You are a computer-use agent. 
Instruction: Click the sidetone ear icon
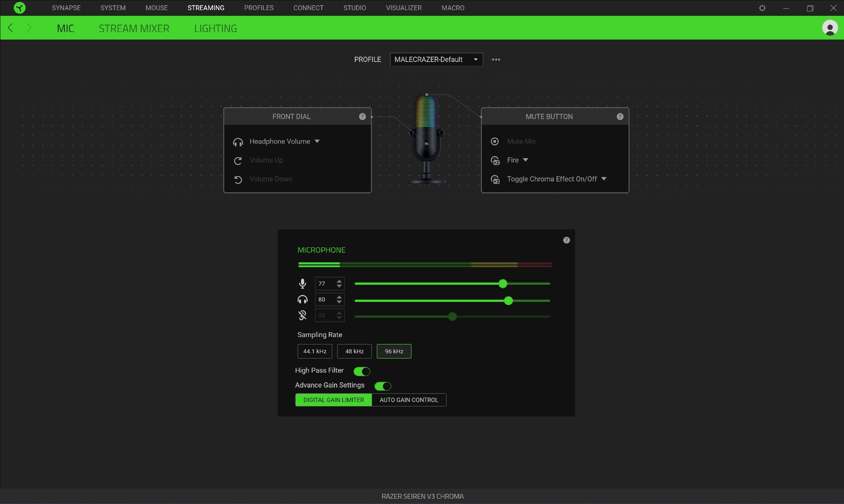[302, 315]
